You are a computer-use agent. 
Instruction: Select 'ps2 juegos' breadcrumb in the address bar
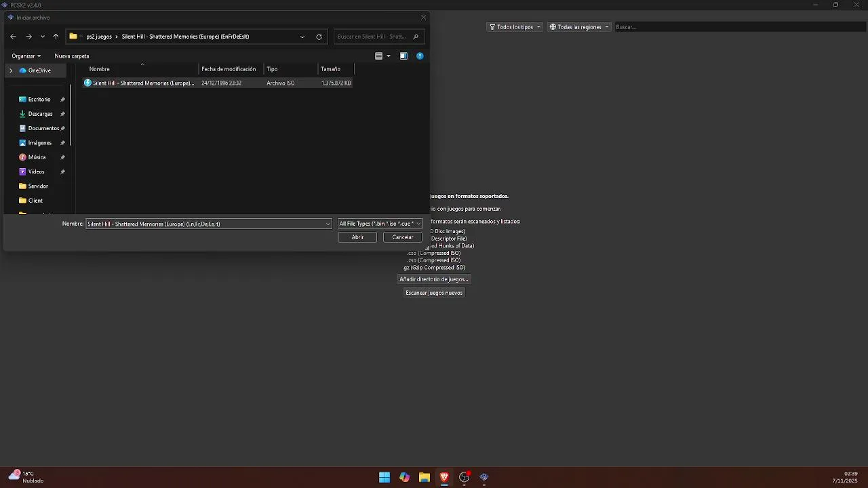click(x=99, y=37)
